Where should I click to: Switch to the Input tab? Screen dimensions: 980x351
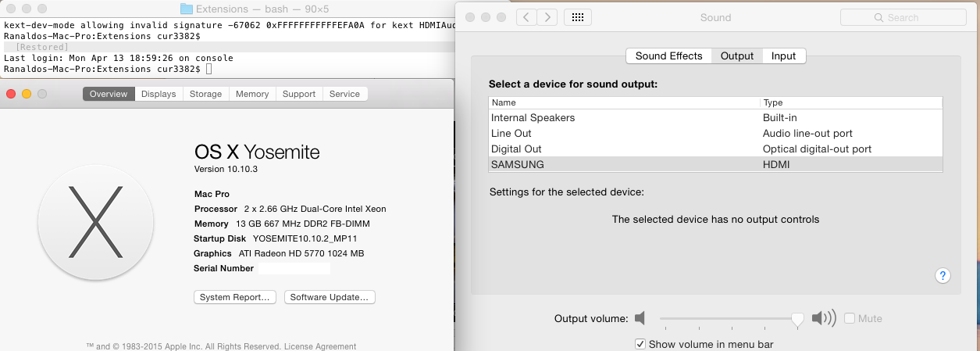[783, 56]
